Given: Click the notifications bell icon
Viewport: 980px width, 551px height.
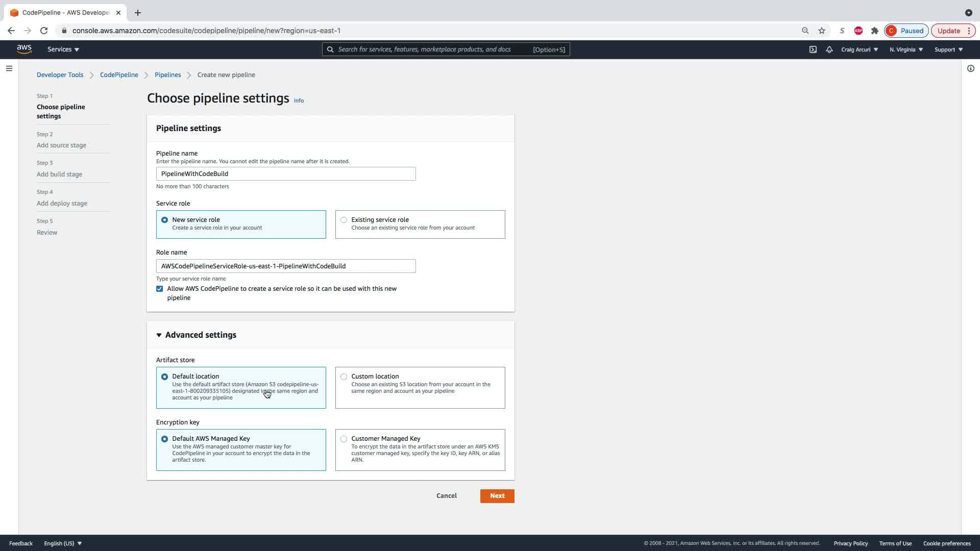Looking at the screenshot, I should (x=829, y=49).
